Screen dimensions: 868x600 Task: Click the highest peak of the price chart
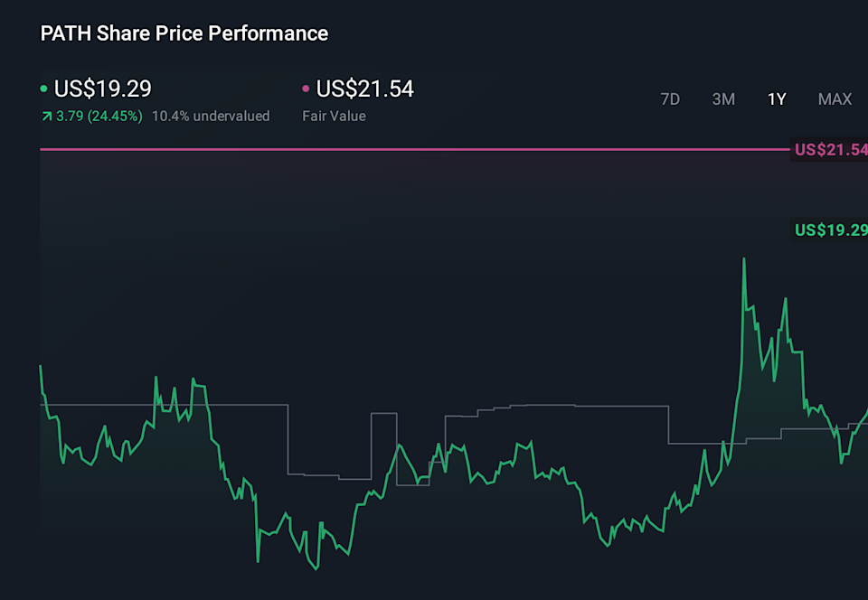744,259
